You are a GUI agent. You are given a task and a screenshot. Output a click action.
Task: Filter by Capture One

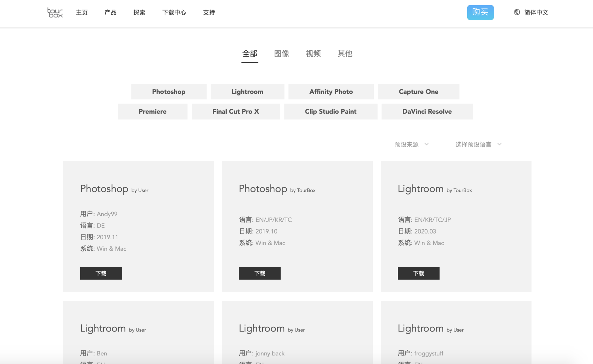click(418, 92)
